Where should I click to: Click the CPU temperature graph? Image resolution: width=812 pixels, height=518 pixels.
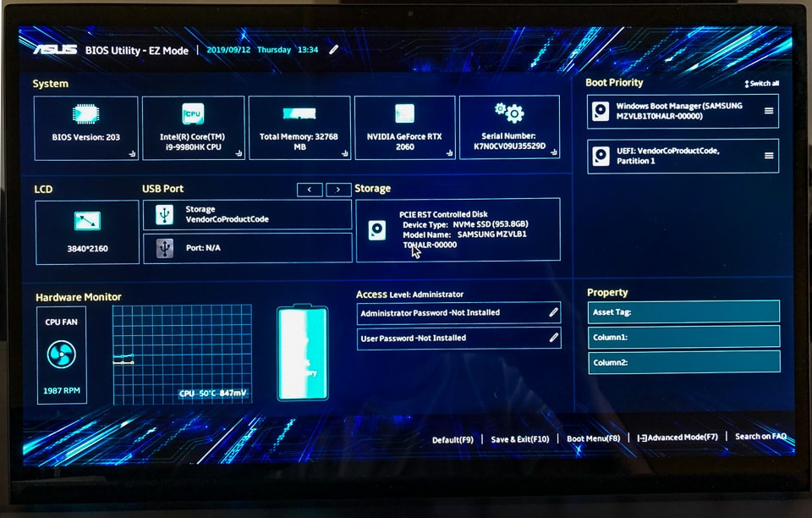(183, 355)
